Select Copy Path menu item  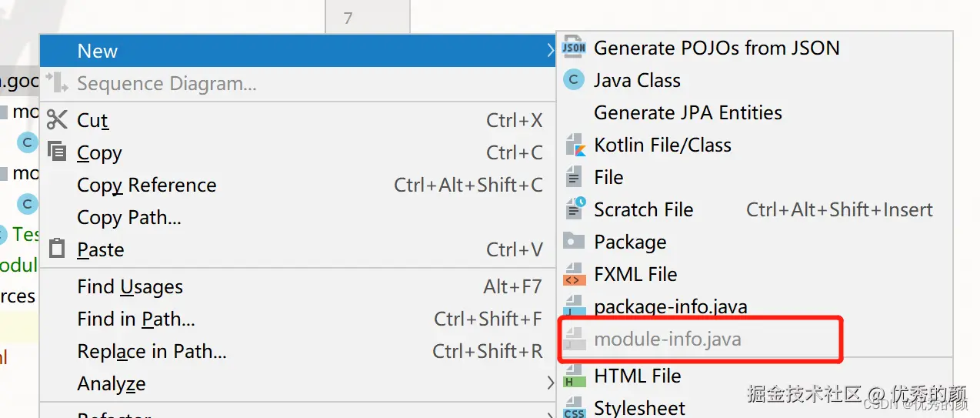click(129, 218)
